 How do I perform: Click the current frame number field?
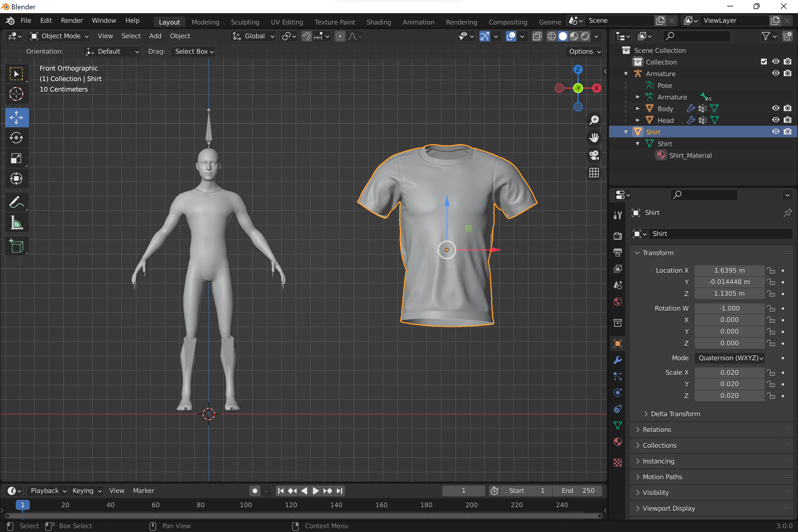click(x=463, y=491)
